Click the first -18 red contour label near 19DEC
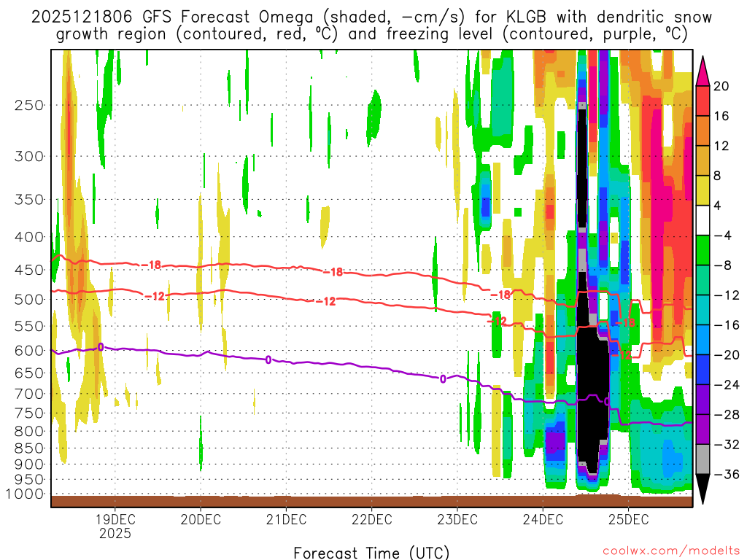 point(152,265)
